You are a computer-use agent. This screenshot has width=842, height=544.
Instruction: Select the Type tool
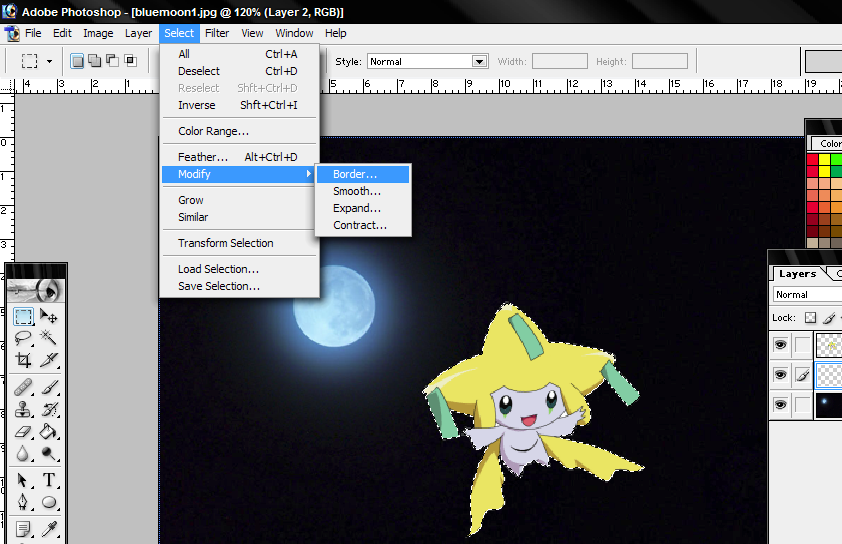coord(49,480)
